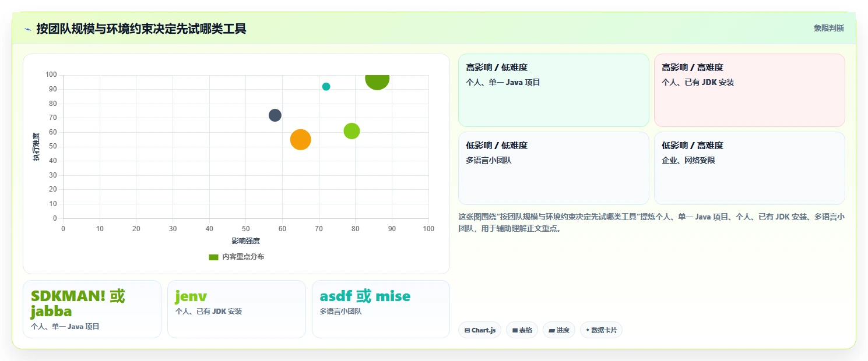Click the 影响强度 x-axis label
The width and height of the screenshot is (868, 361).
coord(245,240)
